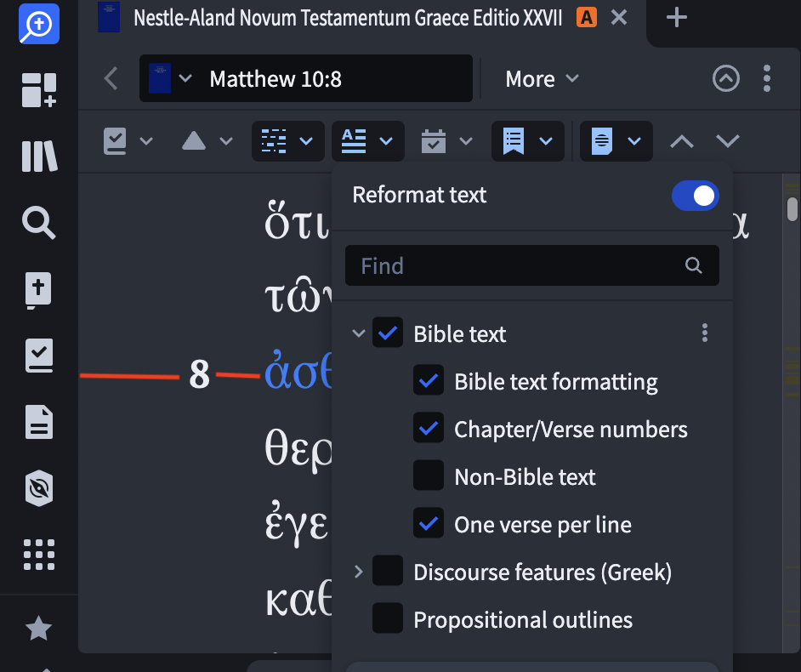This screenshot has width=801, height=672.
Task: Open the Library panel from the sidebar
Action: click(37, 156)
